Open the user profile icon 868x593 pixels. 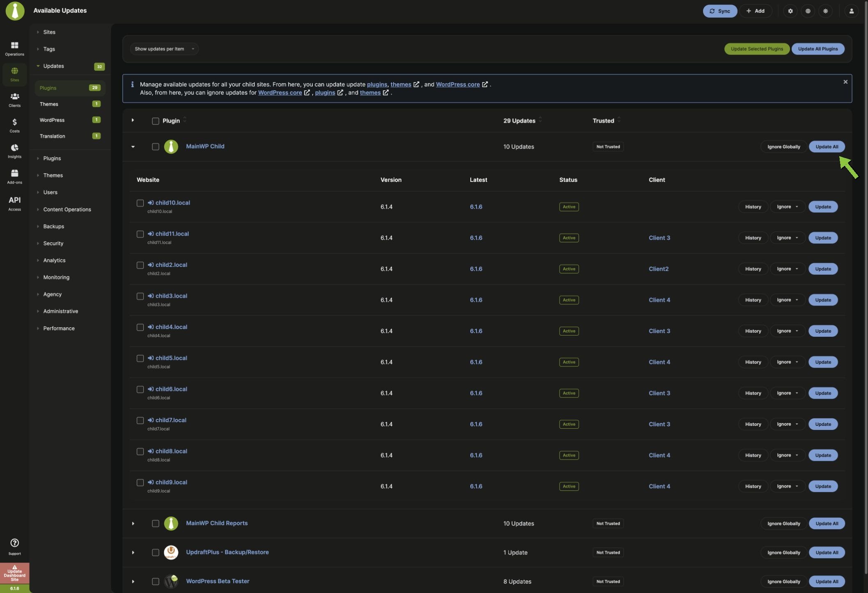852,11
